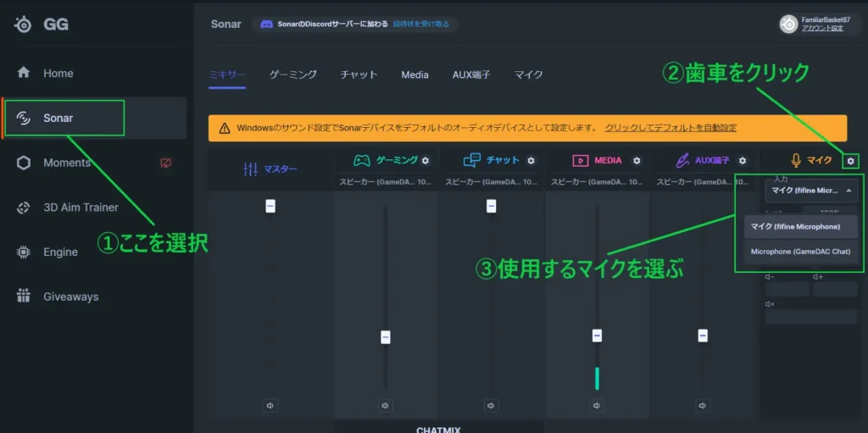Click the マスター volume slider handle
This screenshot has width=868, height=433.
[x=270, y=206]
